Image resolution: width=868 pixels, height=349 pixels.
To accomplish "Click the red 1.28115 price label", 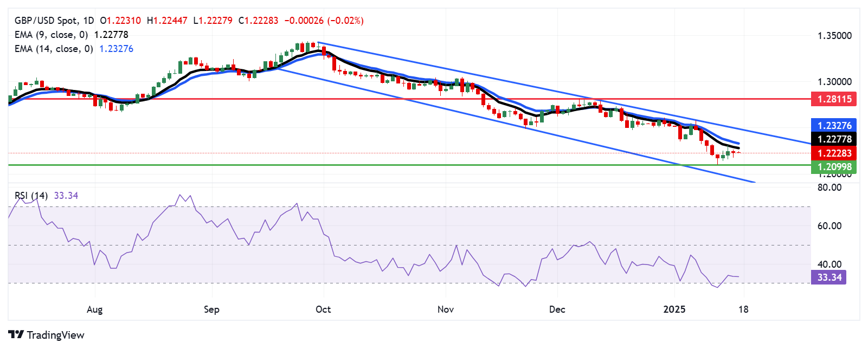I will pos(834,99).
